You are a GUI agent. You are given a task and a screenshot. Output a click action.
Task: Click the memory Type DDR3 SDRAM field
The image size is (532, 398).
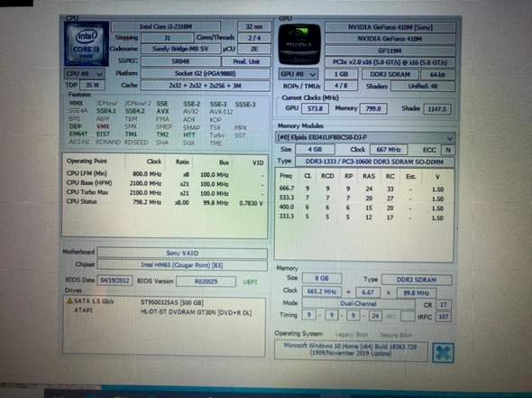[x=417, y=280]
